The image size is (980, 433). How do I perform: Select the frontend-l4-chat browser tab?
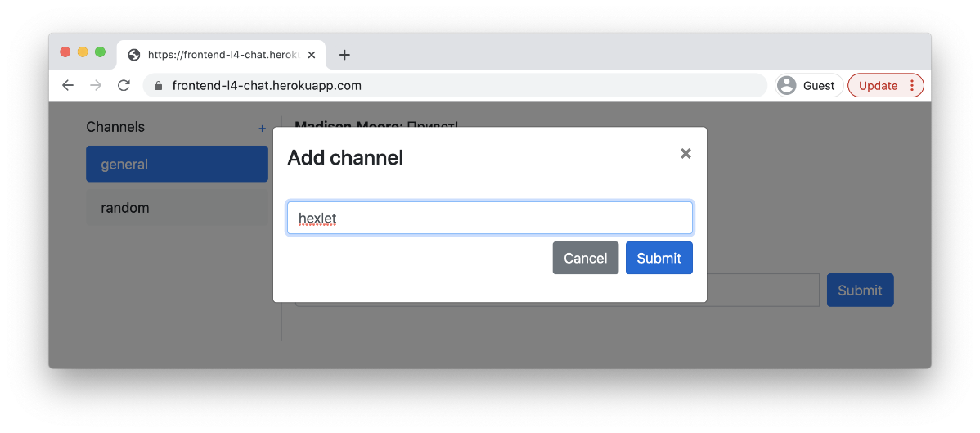(x=217, y=55)
